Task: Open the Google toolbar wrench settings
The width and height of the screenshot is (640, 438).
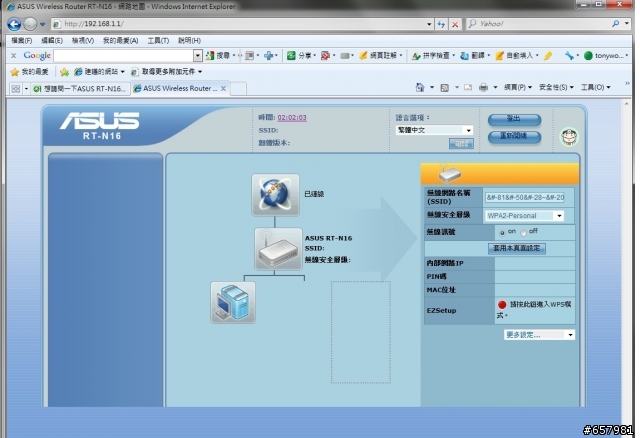Action: click(x=569, y=56)
